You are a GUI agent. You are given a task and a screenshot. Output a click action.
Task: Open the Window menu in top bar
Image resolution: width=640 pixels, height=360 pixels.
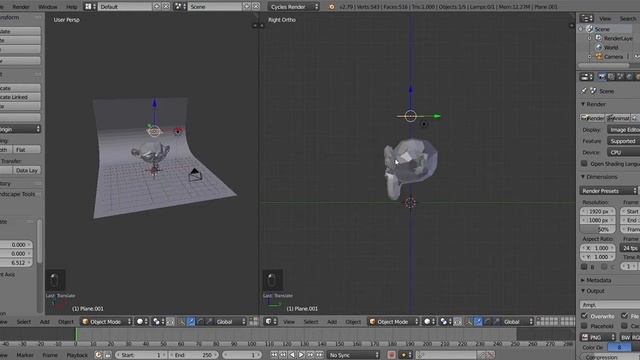pyautogui.click(x=48, y=7)
